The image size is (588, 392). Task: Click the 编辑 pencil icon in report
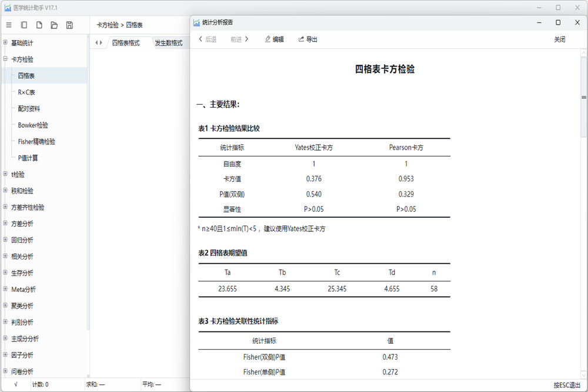coord(268,39)
